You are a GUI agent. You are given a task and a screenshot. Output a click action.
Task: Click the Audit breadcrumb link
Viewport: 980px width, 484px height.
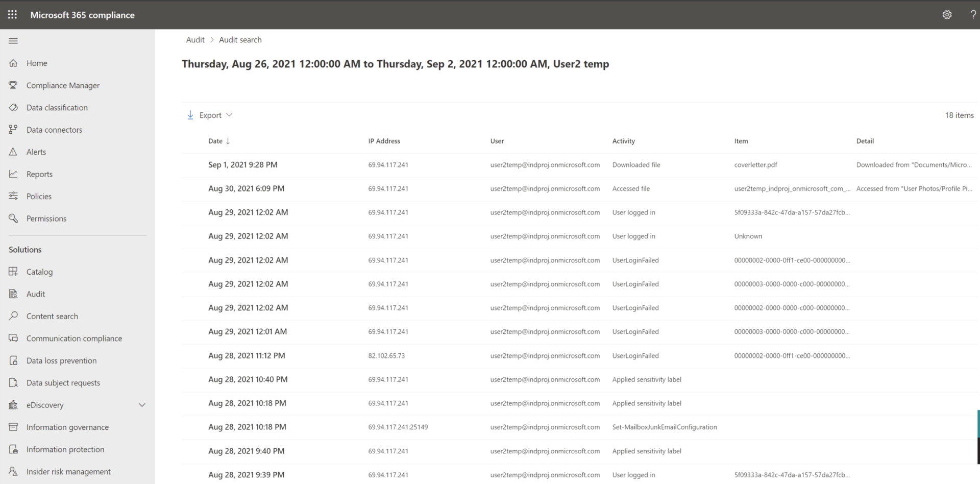tap(195, 40)
